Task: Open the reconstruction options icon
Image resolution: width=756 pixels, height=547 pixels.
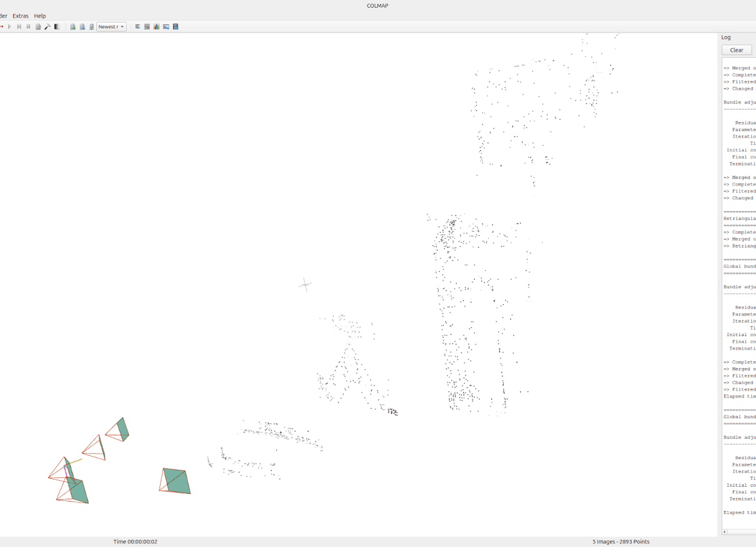Action: coord(38,27)
